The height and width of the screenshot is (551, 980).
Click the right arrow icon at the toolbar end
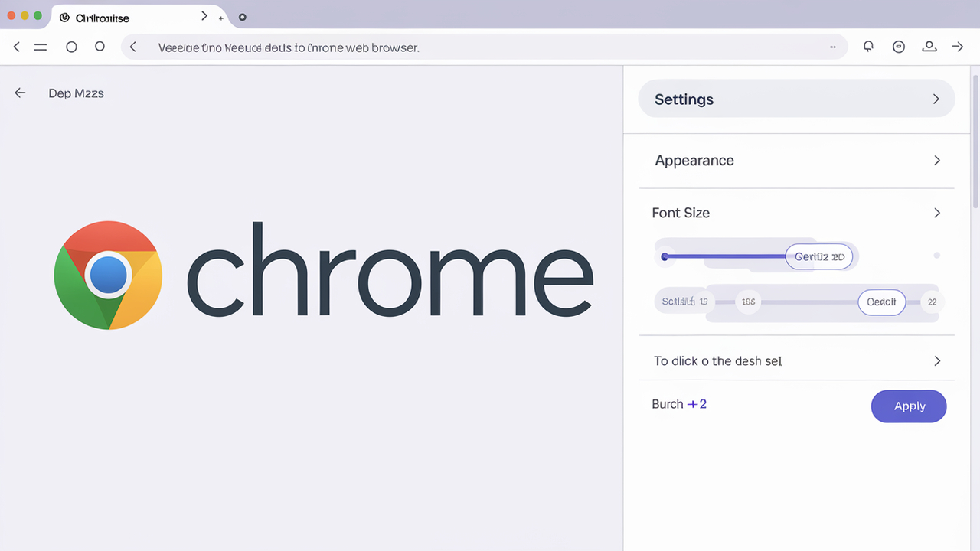(957, 47)
